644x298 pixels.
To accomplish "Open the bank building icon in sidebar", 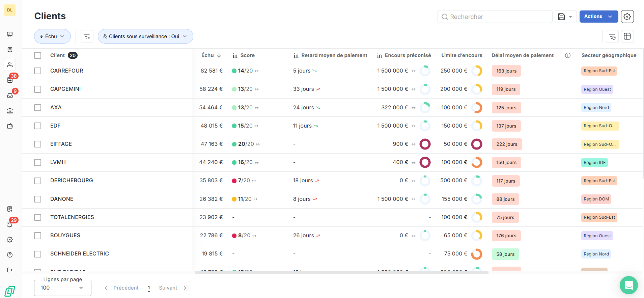I will 10,111.
